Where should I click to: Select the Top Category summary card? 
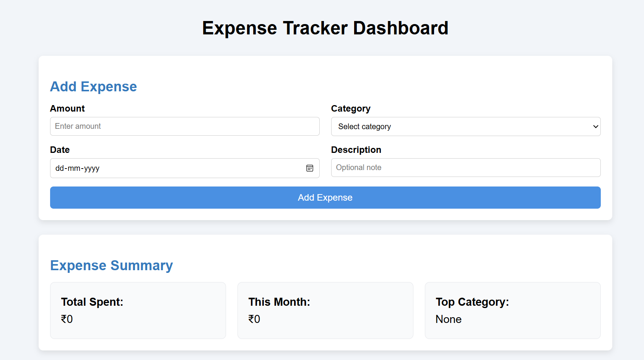click(512, 310)
